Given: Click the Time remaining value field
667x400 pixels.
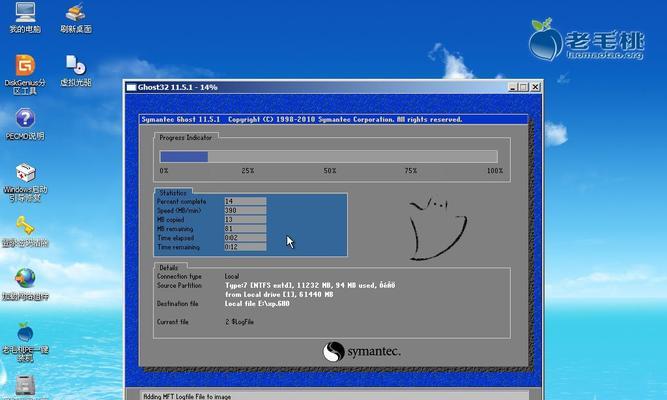Looking at the screenshot, I should (x=245, y=247).
